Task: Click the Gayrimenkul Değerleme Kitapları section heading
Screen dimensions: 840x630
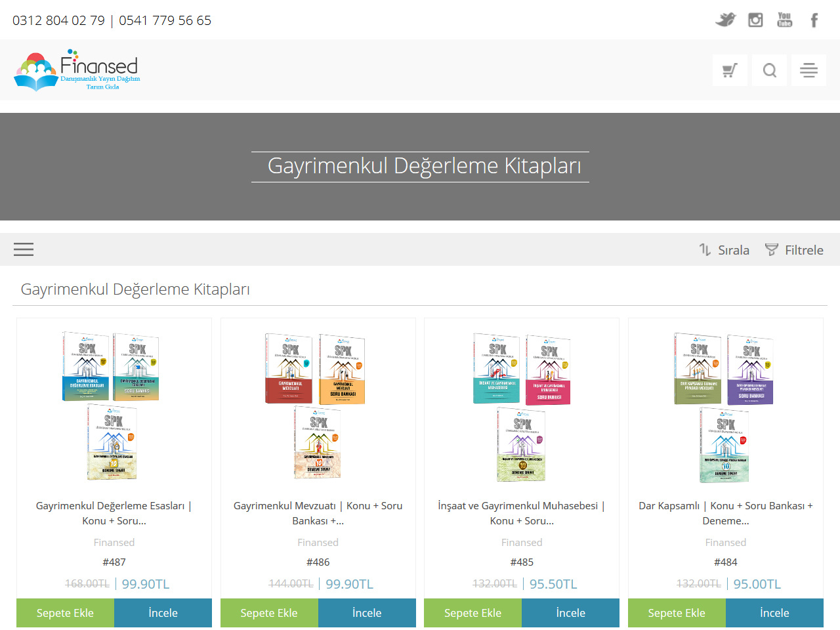Action: pyautogui.click(x=135, y=289)
